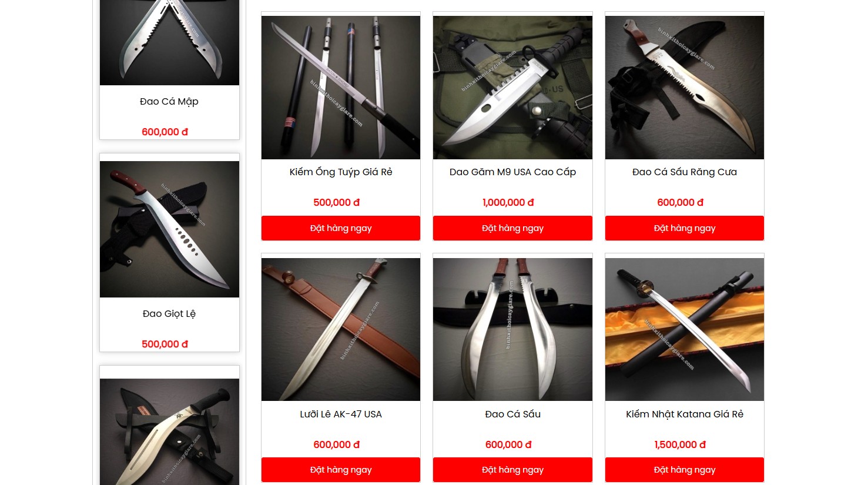View the Đao Cá Mập sidebar photo
The height and width of the screenshot is (485, 868).
coord(169,42)
